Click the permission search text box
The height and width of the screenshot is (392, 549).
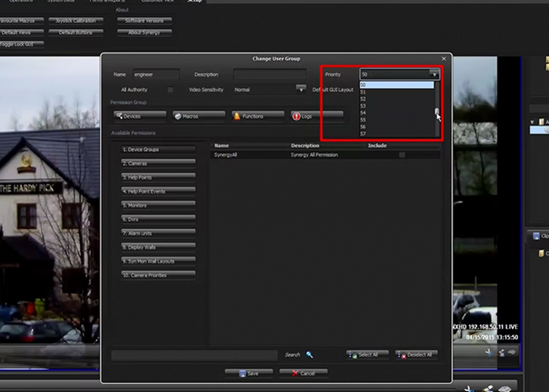point(195,355)
